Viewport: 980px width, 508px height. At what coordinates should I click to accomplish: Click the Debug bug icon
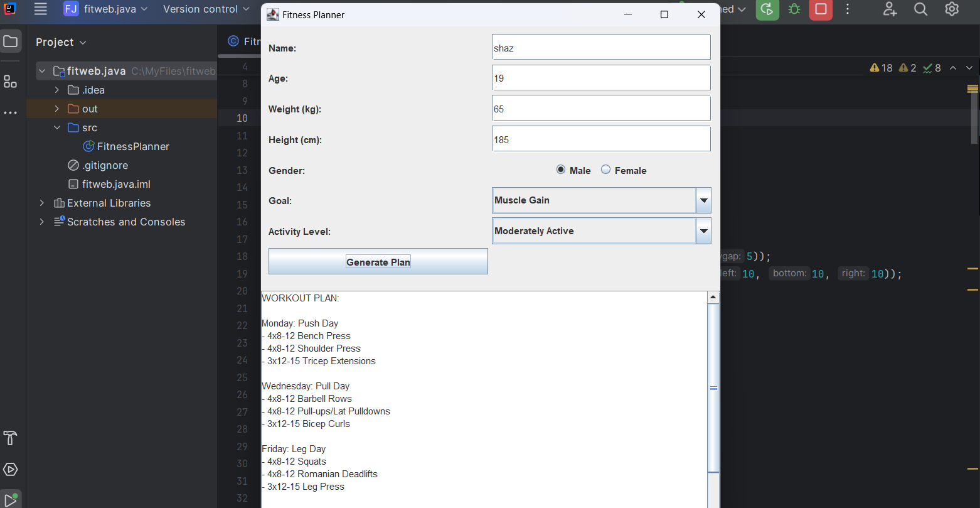[x=794, y=9]
